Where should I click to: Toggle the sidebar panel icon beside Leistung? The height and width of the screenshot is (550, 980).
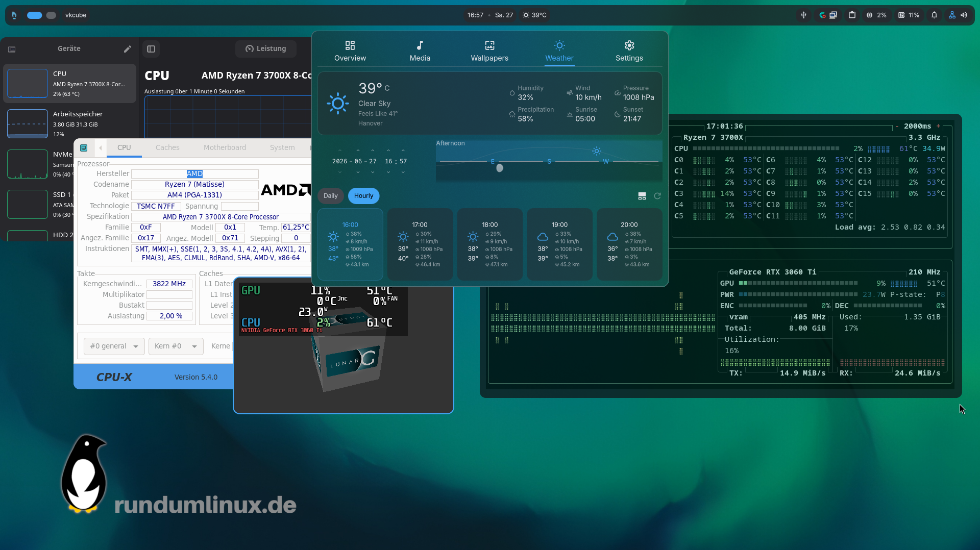151,49
